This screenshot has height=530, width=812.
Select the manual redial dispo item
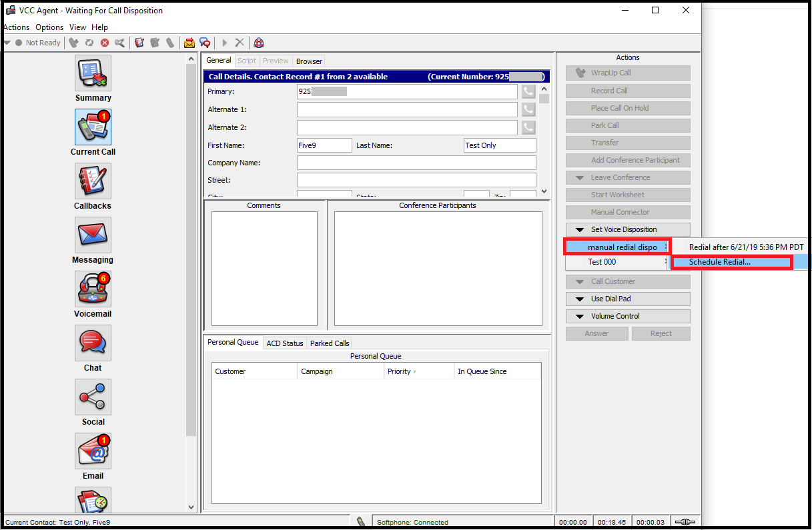pos(618,247)
